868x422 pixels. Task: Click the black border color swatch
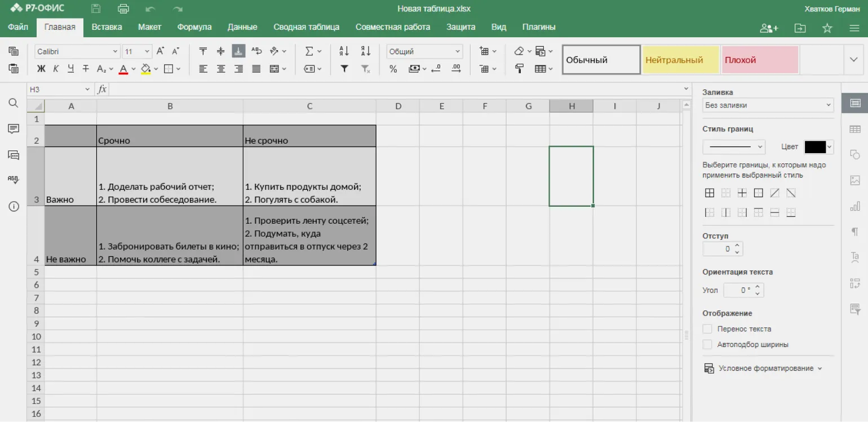(814, 146)
